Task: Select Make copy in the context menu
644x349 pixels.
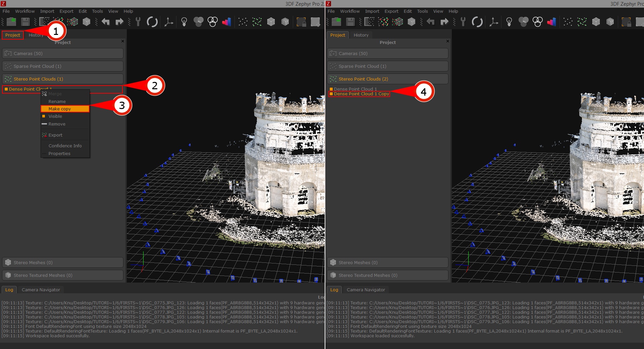Action: point(65,109)
